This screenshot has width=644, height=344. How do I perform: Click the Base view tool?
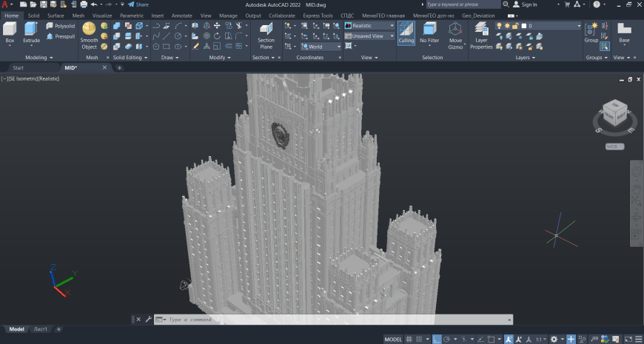click(x=624, y=33)
